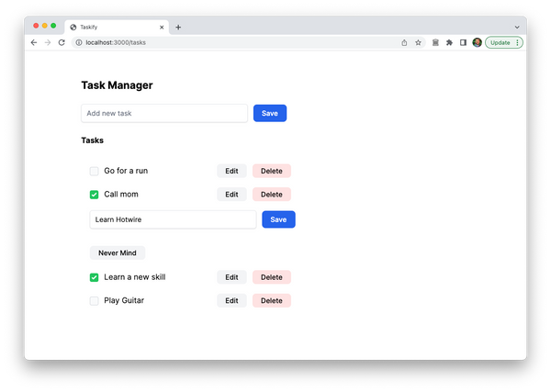Open Chrome menu three dots
This screenshot has width=551, height=392.
[517, 42]
